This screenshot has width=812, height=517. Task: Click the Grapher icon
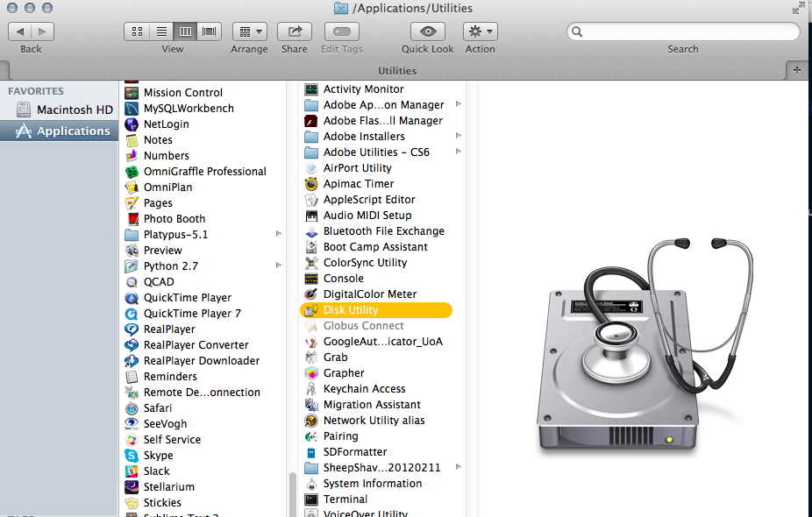tap(311, 373)
